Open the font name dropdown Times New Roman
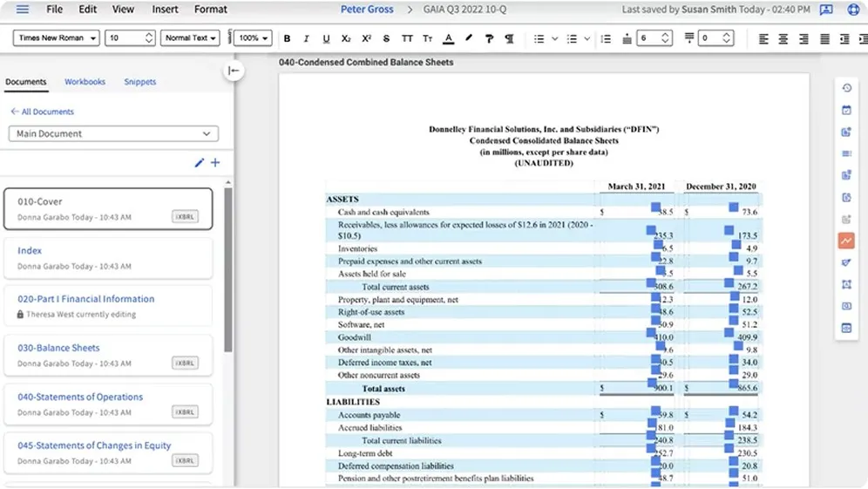868x489 pixels. click(x=56, y=38)
